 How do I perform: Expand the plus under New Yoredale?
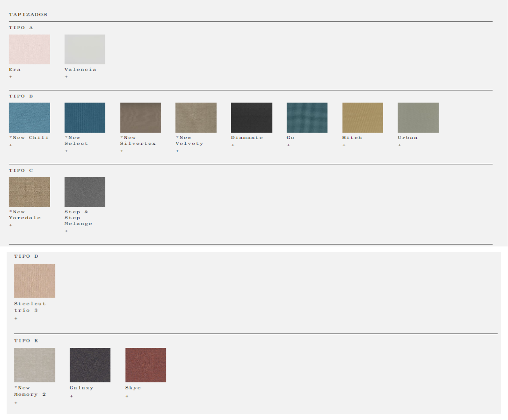point(11,225)
